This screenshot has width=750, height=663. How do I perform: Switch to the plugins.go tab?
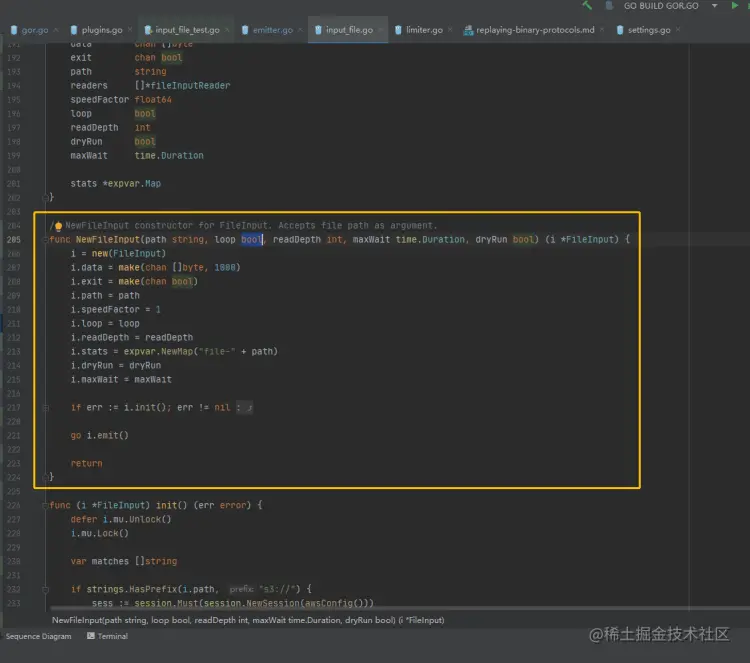click(x=102, y=30)
